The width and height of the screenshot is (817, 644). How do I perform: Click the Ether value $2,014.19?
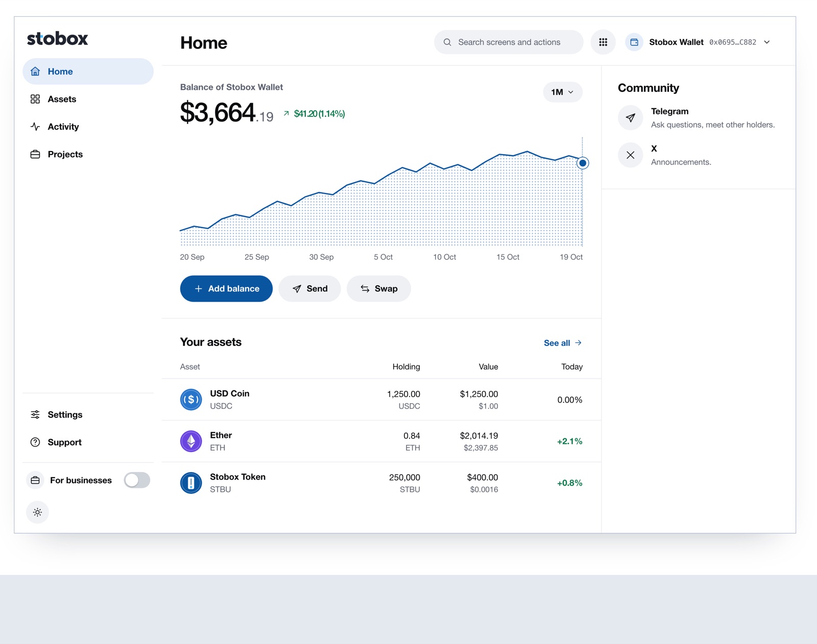(x=479, y=436)
